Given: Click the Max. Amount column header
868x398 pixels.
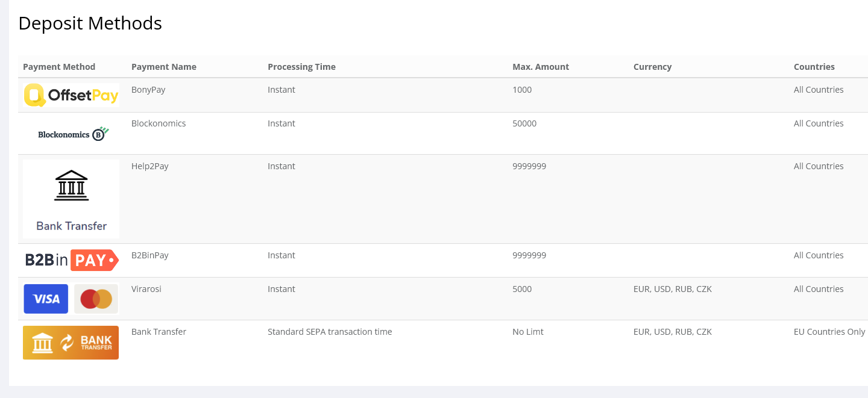Looking at the screenshot, I should pos(541,67).
